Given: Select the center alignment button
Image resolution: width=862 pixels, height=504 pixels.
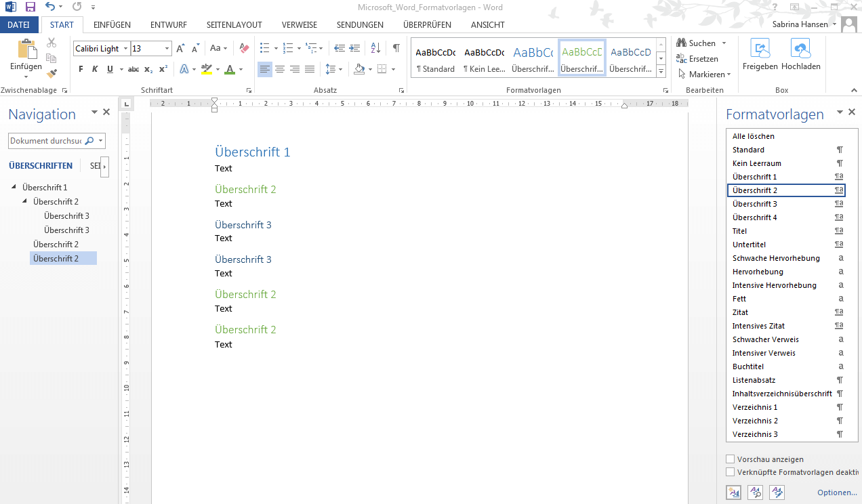Looking at the screenshot, I should coord(281,69).
